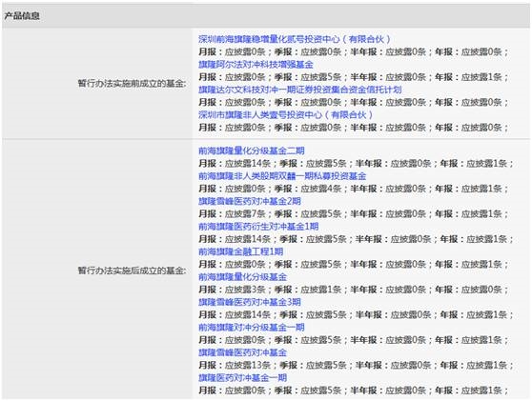Click disclosure stats under 深圳前海旗隆稳增量化贰号投资中心
This screenshot has height=401, width=532.
coord(354,51)
